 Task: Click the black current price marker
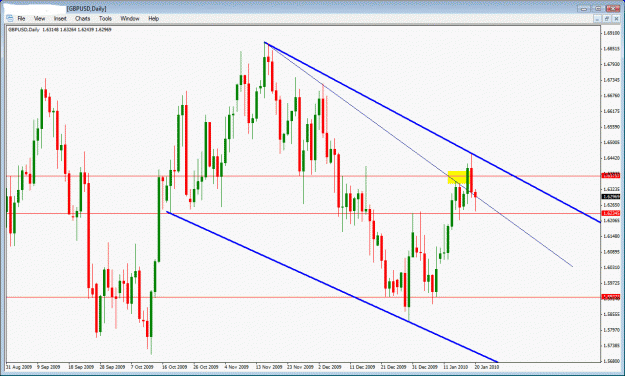point(611,197)
